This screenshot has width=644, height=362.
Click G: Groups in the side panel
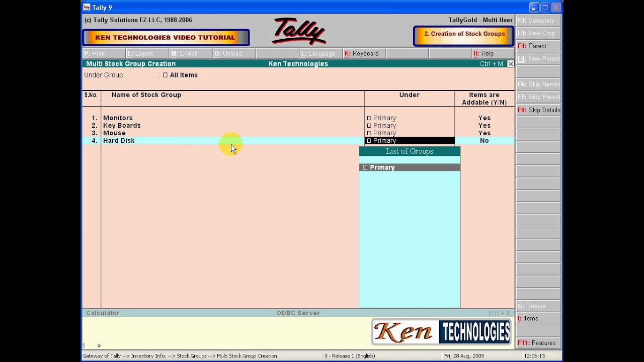tap(538, 306)
